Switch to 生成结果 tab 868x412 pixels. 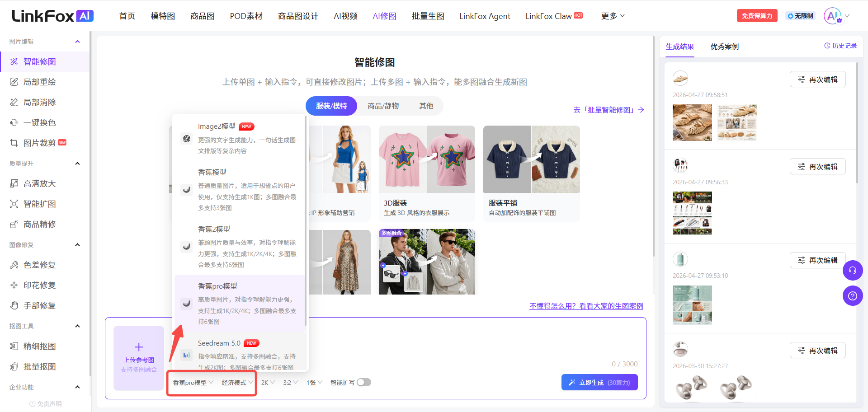680,47
